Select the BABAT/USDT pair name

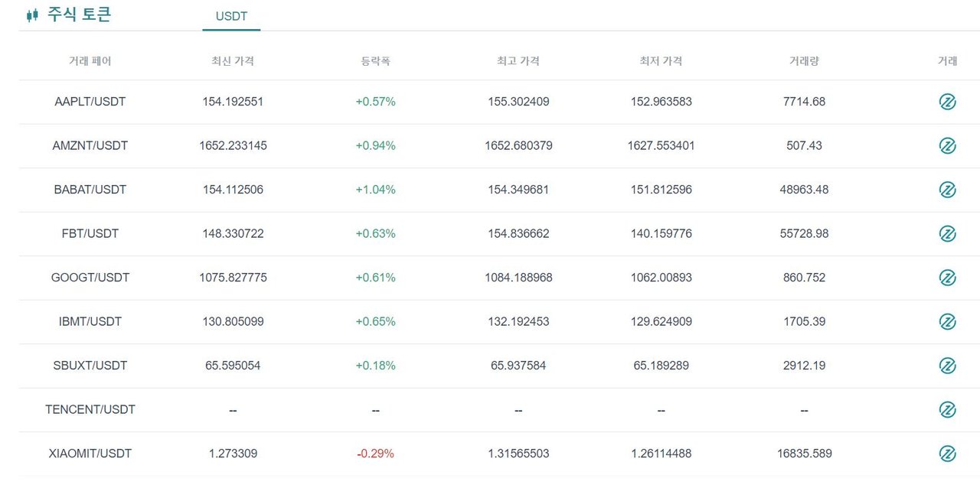pyautogui.click(x=90, y=190)
